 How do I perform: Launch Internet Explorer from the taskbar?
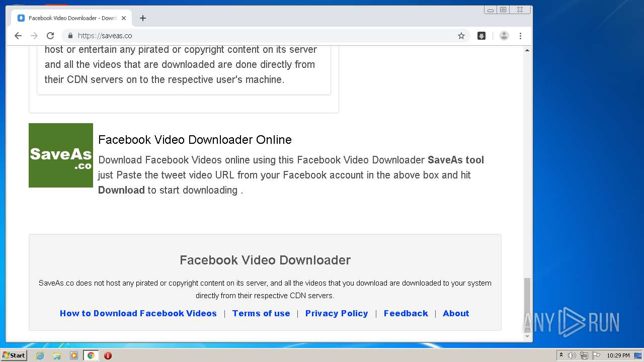click(40, 355)
